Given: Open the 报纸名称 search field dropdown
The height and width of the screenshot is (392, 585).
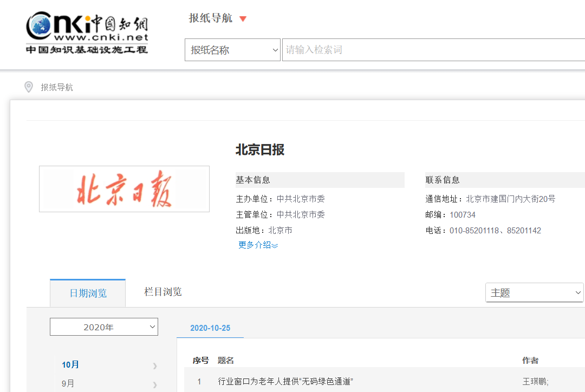Looking at the screenshot, I should (232, 50).
